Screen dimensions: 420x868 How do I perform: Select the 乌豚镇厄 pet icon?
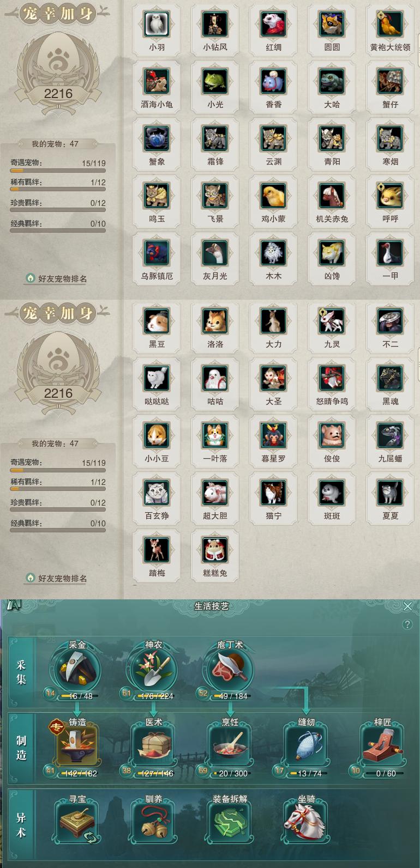pyautogui.click(x=157, y=253)
